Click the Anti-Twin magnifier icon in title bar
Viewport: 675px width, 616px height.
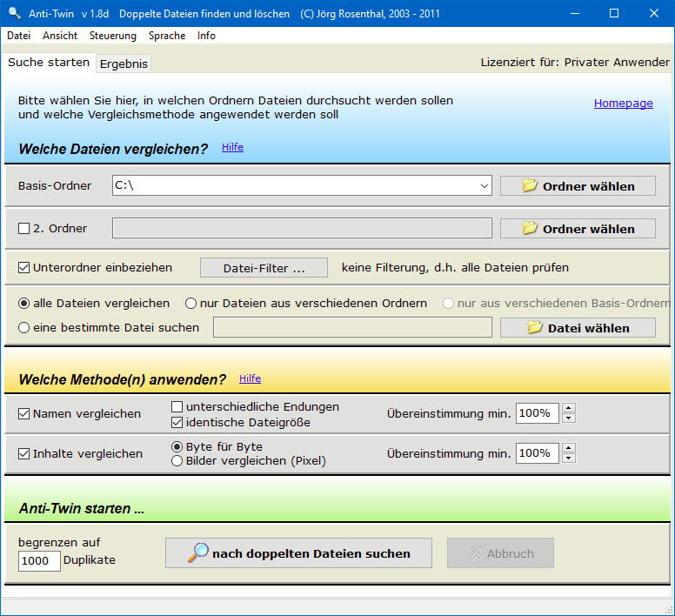point(15,13)
